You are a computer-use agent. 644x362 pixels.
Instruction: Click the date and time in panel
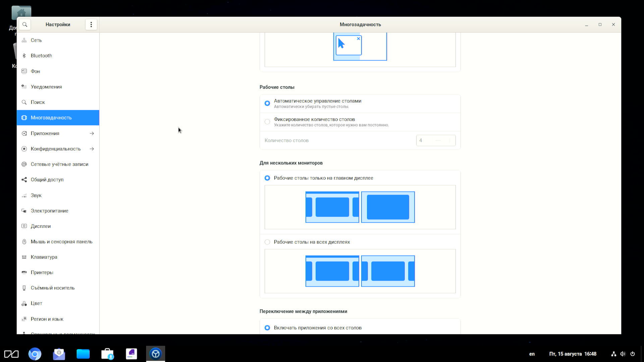(x=573, y=354)
